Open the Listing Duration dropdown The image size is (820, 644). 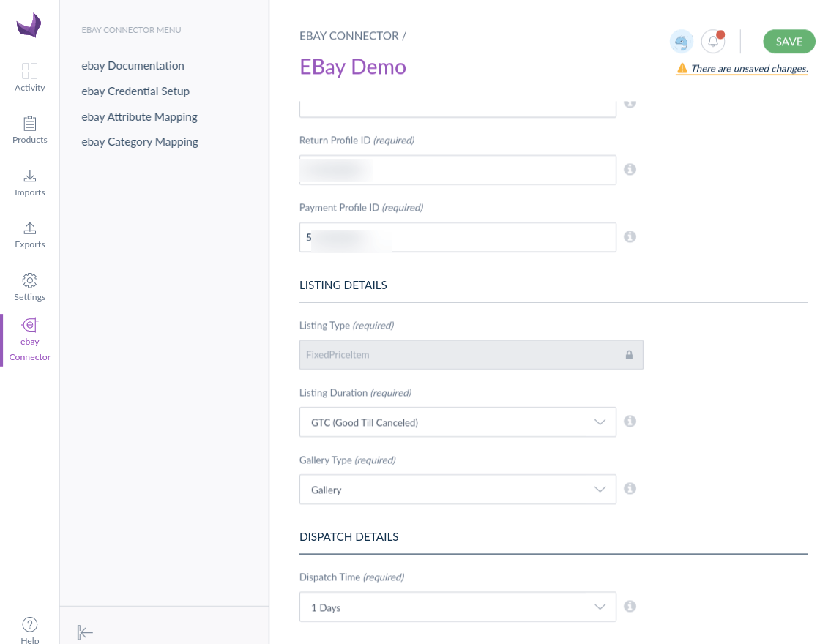[458, 422]
